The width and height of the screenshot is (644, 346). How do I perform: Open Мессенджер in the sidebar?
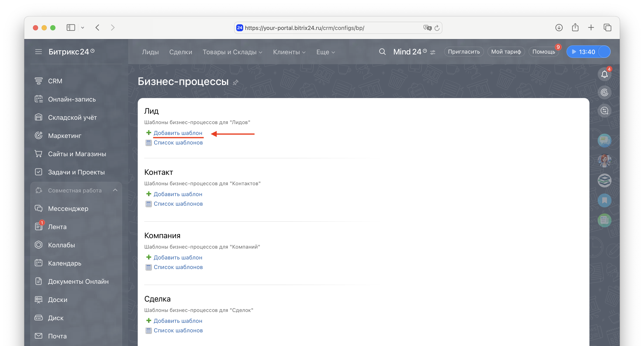tap(68, 208)
